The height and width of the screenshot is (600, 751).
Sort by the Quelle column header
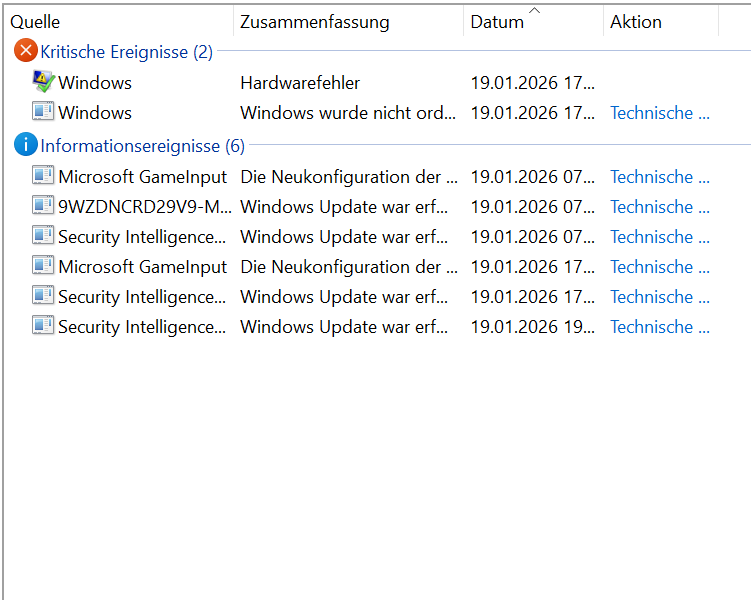tap(35, 22)
